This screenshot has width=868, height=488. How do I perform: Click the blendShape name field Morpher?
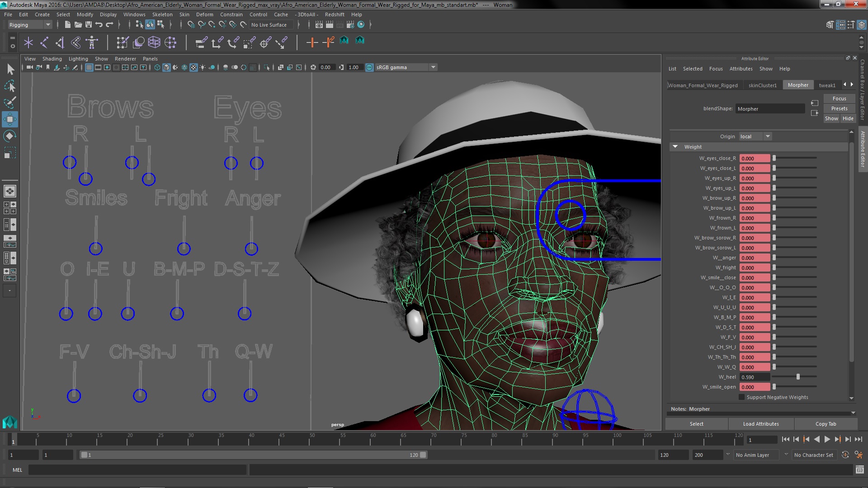770,109
